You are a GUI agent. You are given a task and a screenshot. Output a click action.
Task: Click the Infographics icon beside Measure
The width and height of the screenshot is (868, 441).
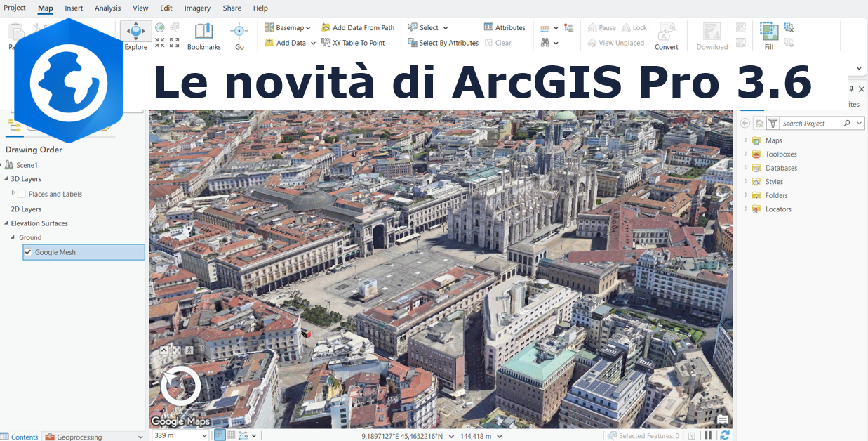click(569, 28)
